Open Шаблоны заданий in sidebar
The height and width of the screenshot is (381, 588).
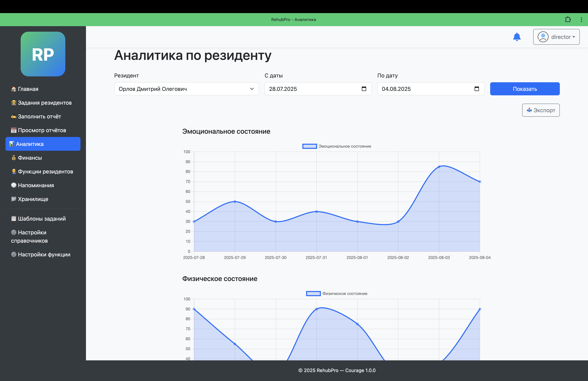41,219
